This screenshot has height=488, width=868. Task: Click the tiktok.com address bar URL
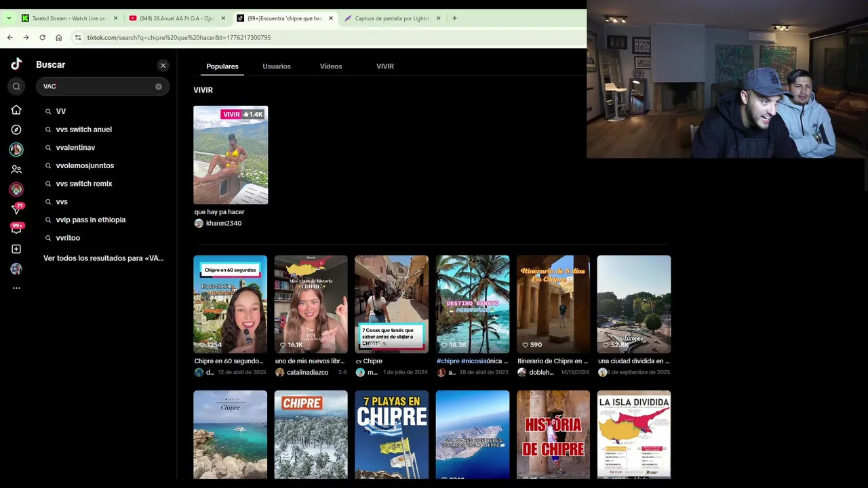[179, 38]
